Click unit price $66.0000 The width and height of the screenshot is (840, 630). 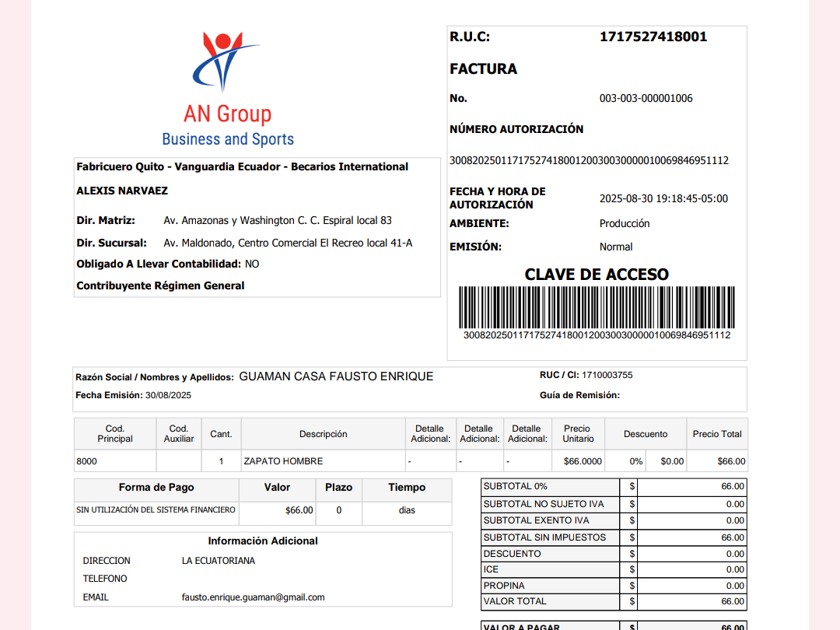tap(583, 461)
